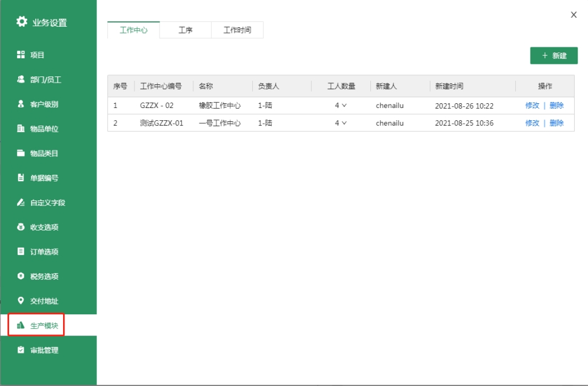Select the 工作中心 tab

[133, 30]
